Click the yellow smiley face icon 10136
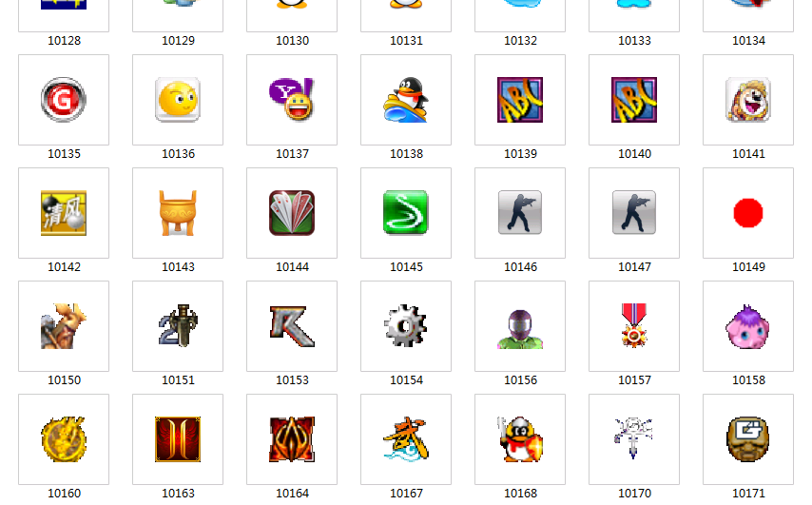Screen dimensions: 812x505 pos(178,100)
